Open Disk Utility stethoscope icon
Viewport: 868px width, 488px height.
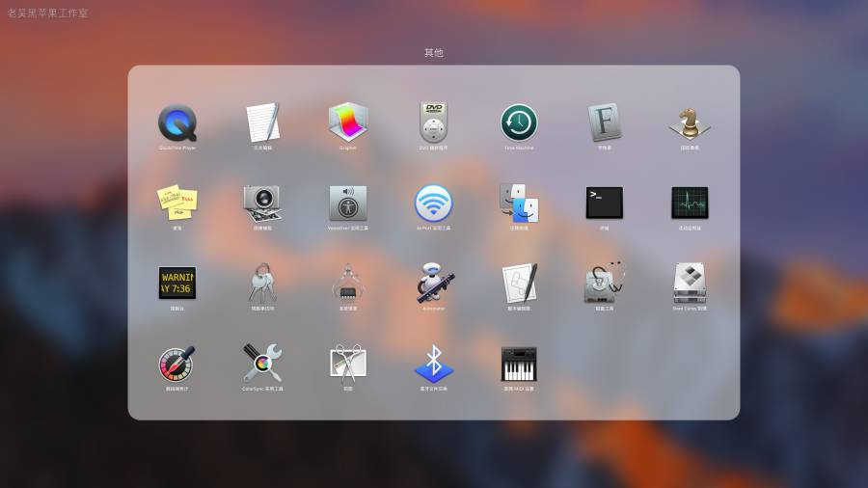(604, 283)
